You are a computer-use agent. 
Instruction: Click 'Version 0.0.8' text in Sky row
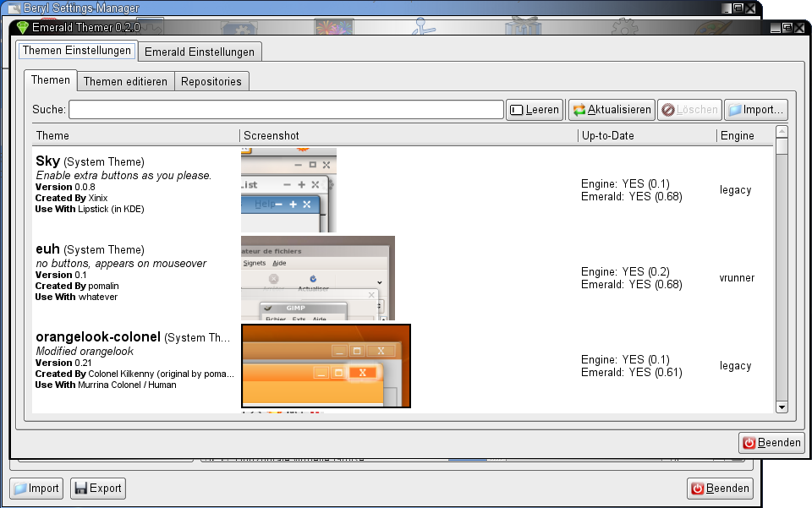(65, 188)
